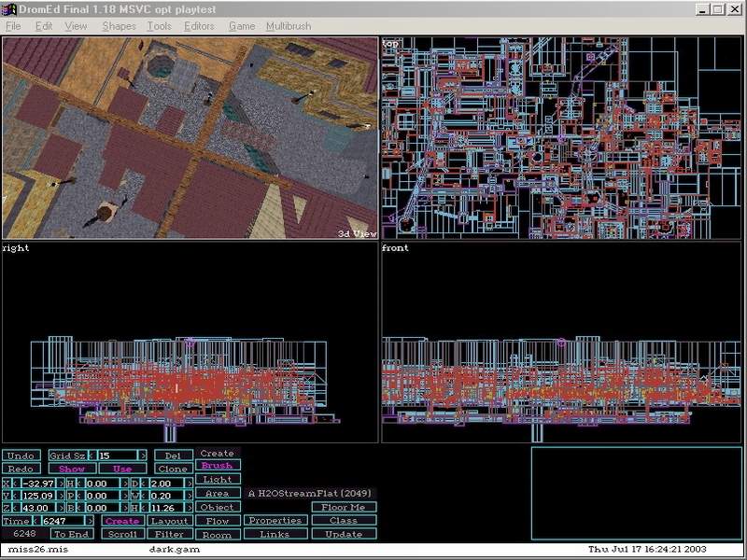Increase the D dimension value
The width and height of the screenshot is (747, 560).
[x=190, y=483]
